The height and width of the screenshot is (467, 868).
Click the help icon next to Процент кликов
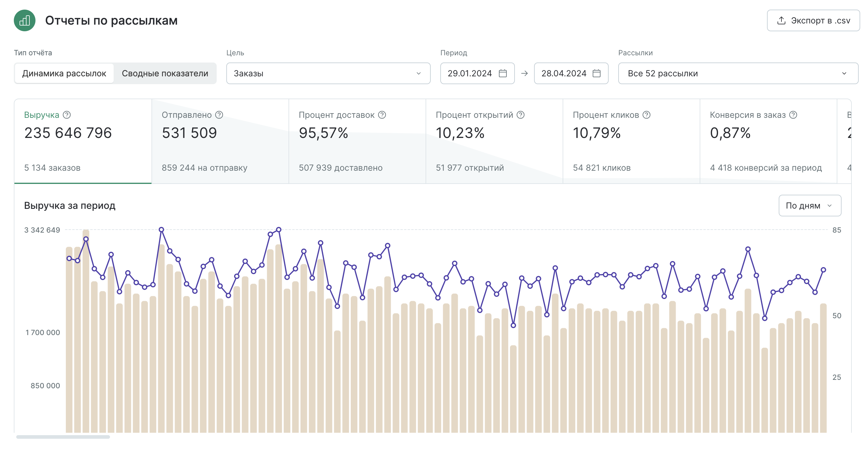646,115
